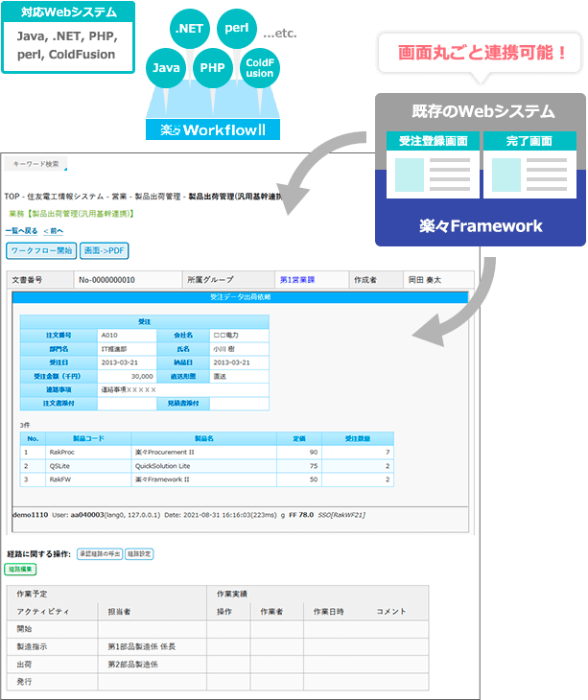Click the 受注日 date 2013-03-21
The width and height of the screenshot is (588, 700).
[x=127, y=362]
